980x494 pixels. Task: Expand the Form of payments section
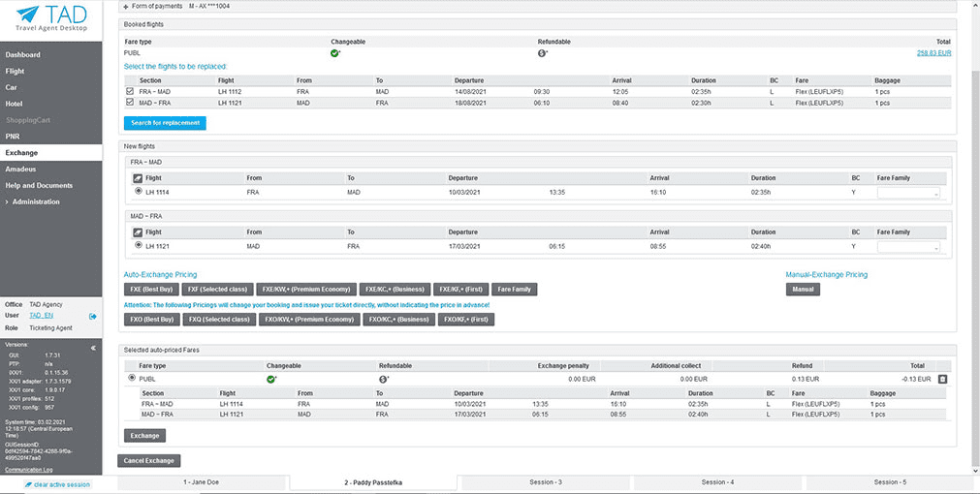click(126, 7)
